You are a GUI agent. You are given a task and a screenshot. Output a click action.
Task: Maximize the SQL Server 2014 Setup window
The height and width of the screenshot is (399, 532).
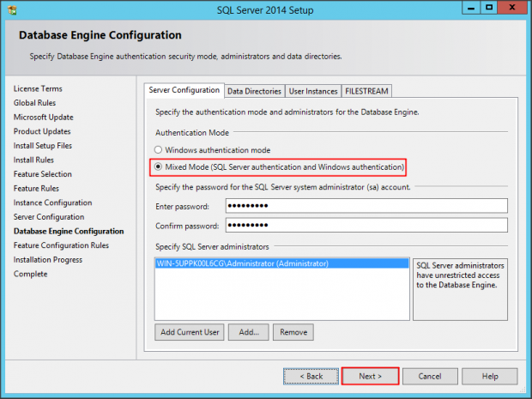tap(489, 8)
